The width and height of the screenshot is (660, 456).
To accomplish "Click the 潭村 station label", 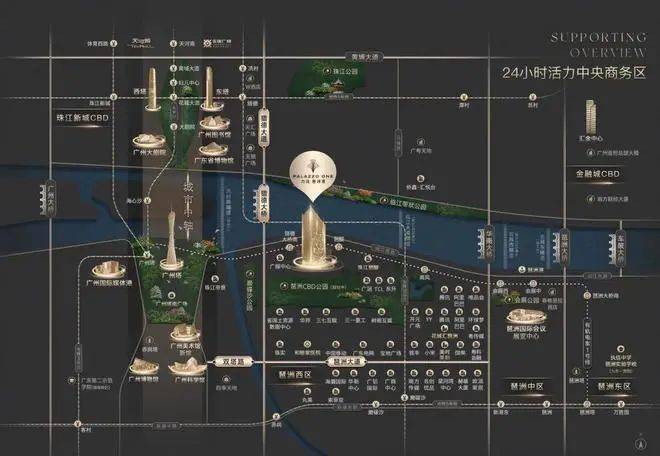I will [x=464, y=105].
